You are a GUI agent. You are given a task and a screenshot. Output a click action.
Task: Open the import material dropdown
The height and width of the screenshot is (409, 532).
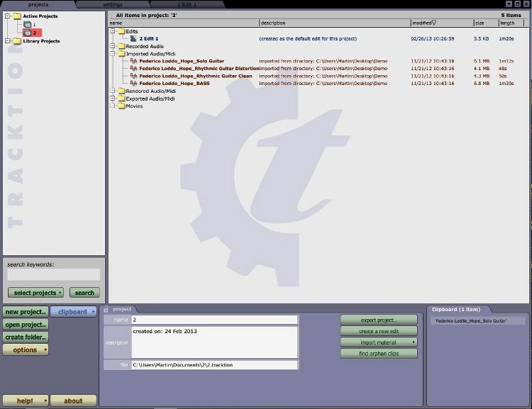coord(379,342)
